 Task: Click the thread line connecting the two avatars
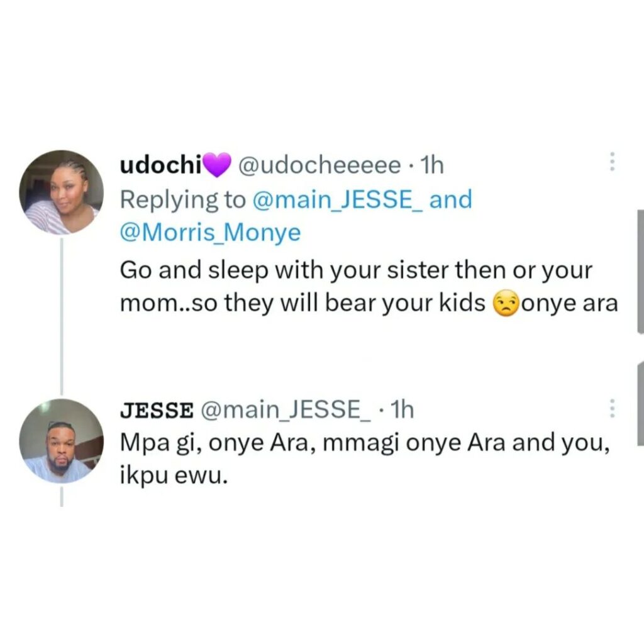pos(61,314)
